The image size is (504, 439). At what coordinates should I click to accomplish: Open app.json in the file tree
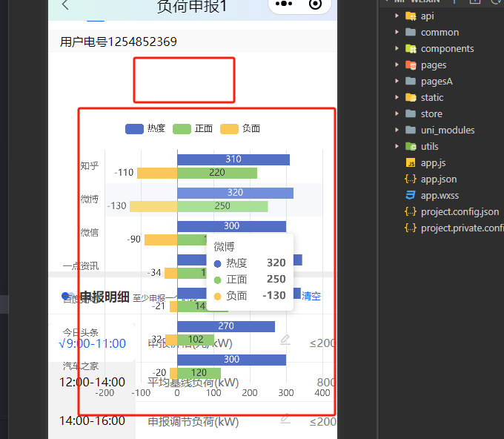click(439, 179)
